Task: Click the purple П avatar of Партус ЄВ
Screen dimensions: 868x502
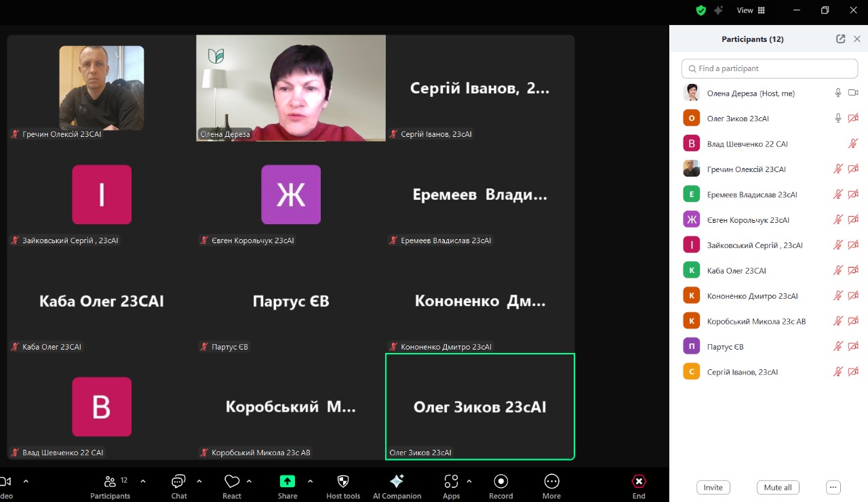Action: pos(691,346)
